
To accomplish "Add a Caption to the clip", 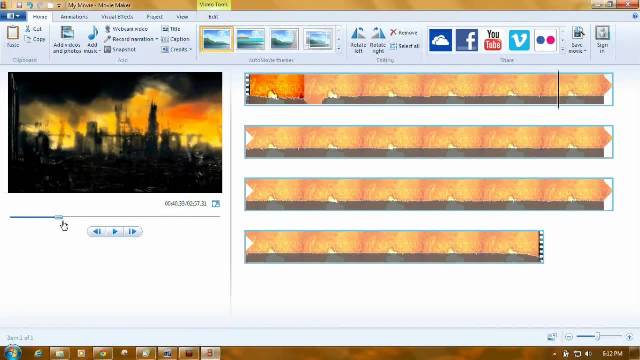I will click(x=176, y=39).
